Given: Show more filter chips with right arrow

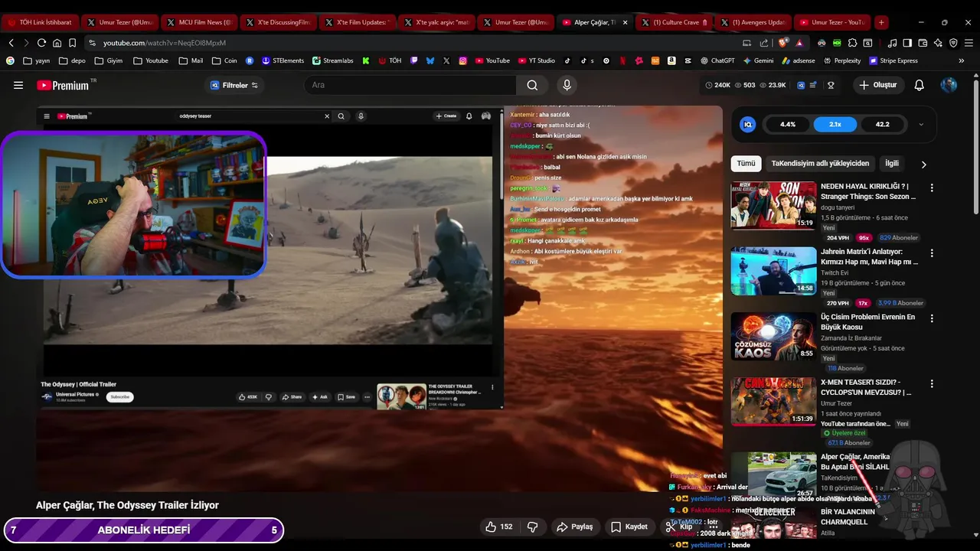Looking at the screenshot, I should [924, 164].
